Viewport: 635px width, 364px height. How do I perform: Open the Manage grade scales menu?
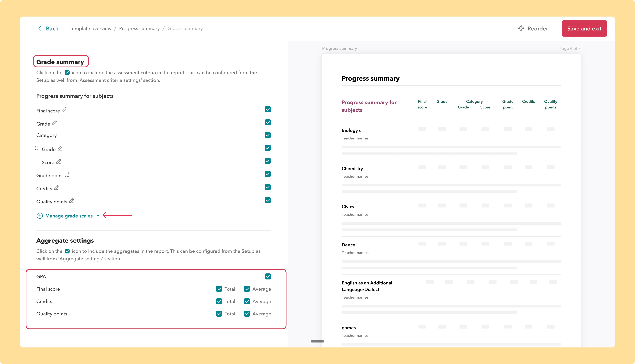69,216
